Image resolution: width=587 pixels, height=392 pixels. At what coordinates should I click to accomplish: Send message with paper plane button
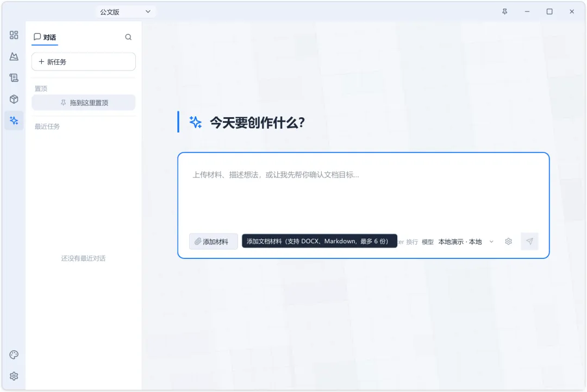coord(529,241)
